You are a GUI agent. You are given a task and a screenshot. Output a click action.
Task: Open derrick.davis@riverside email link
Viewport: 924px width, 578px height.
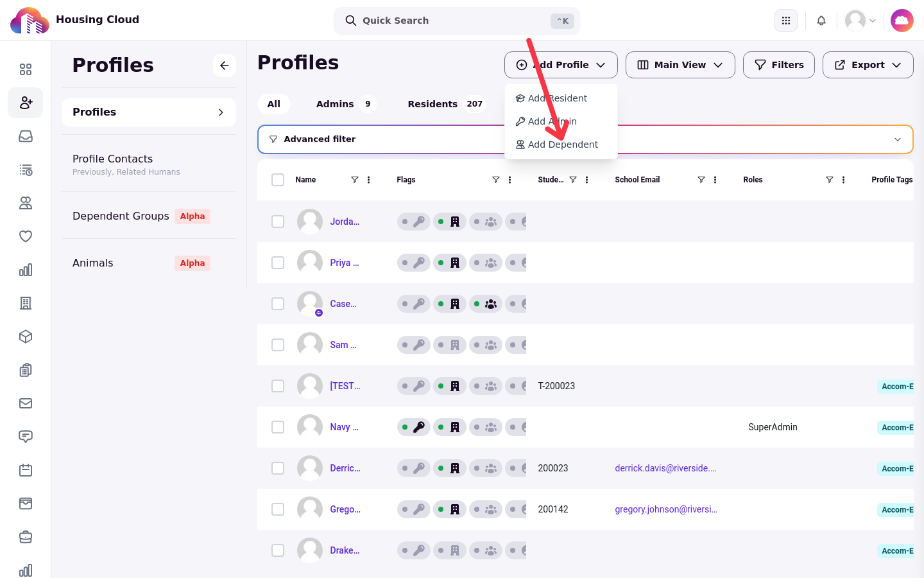[665, 468]
